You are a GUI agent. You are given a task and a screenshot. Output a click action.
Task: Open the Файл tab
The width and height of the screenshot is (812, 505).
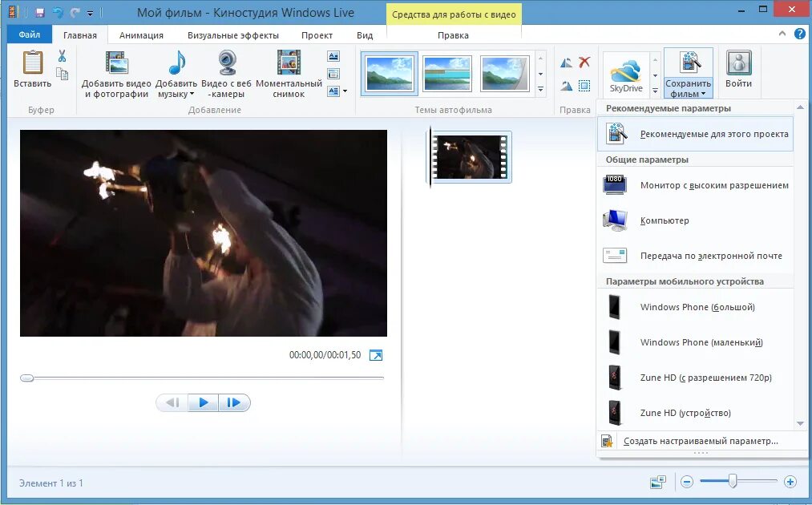(x=30, y=34)
